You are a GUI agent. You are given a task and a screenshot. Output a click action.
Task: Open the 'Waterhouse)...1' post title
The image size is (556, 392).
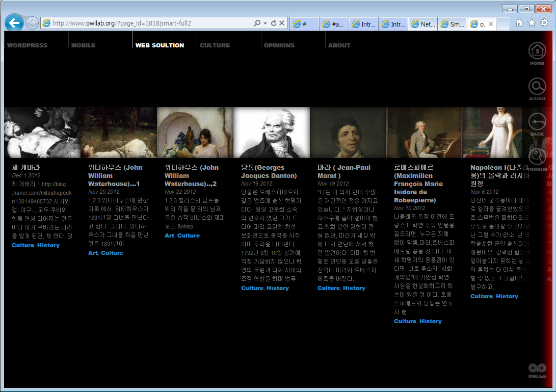coord(115,175)
